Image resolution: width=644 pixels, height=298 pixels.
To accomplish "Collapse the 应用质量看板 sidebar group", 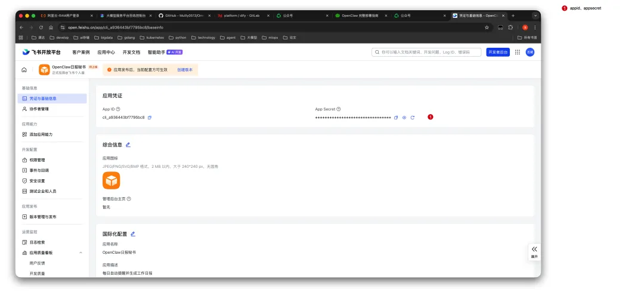I will point(80,253).
